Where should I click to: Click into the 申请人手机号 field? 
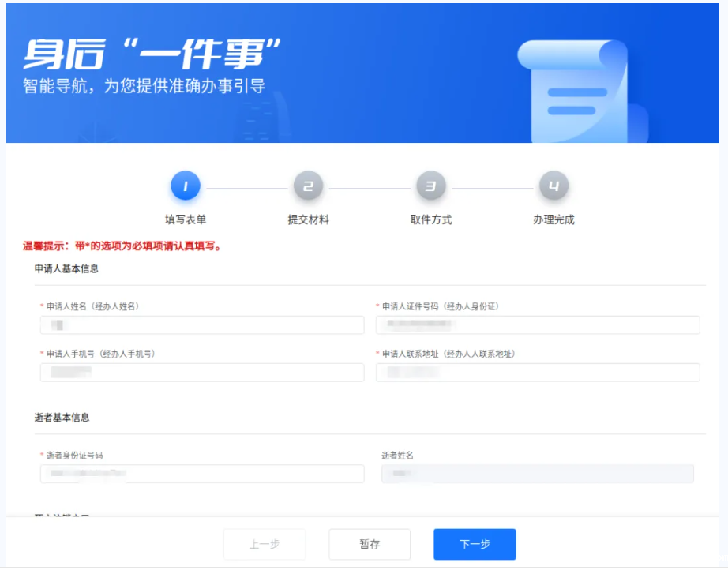pyautogui.click(x=202, y=373)
